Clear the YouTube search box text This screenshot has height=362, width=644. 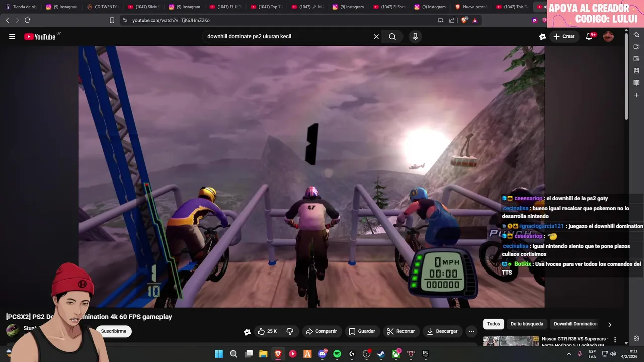point(376,36)
